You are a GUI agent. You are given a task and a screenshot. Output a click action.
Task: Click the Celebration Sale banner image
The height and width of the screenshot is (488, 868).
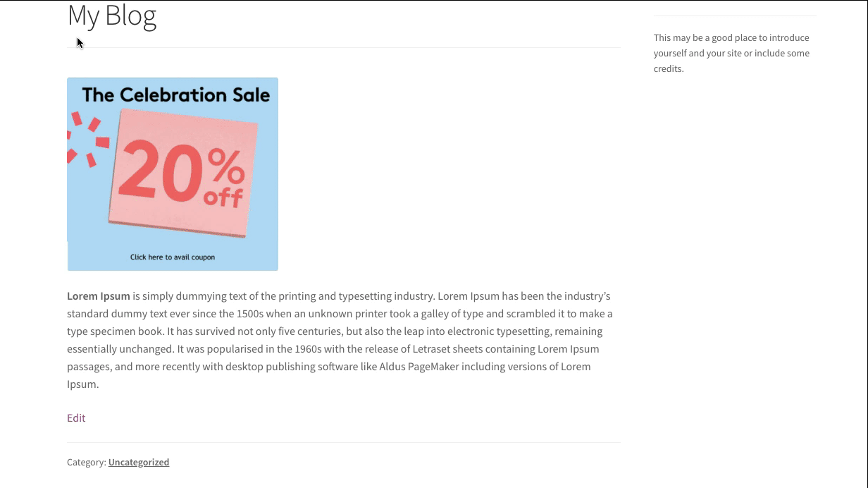(x=173, y=174)
